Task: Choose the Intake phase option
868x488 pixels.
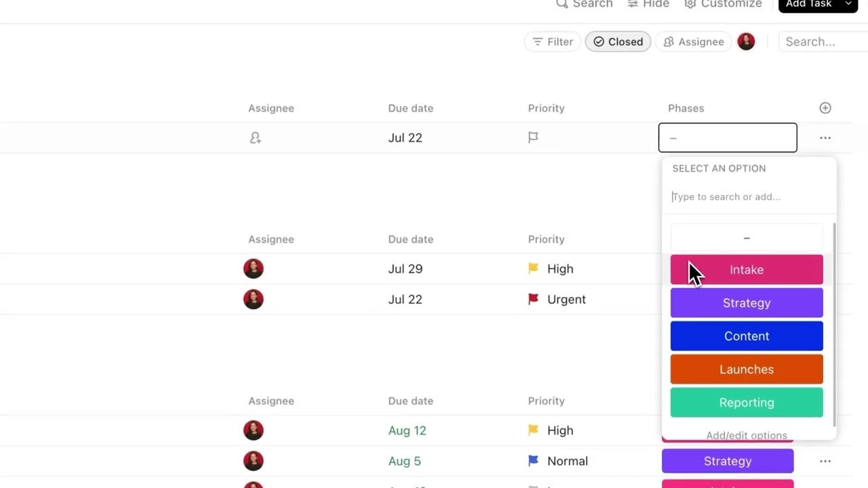Action: 747,270
